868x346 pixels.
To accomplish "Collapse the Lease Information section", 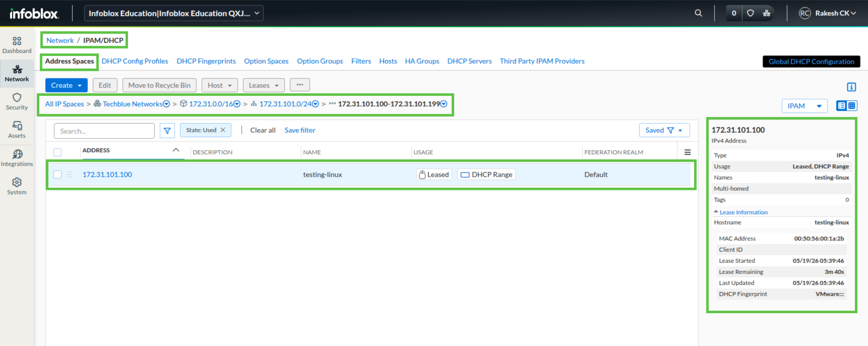I will 741,212.
